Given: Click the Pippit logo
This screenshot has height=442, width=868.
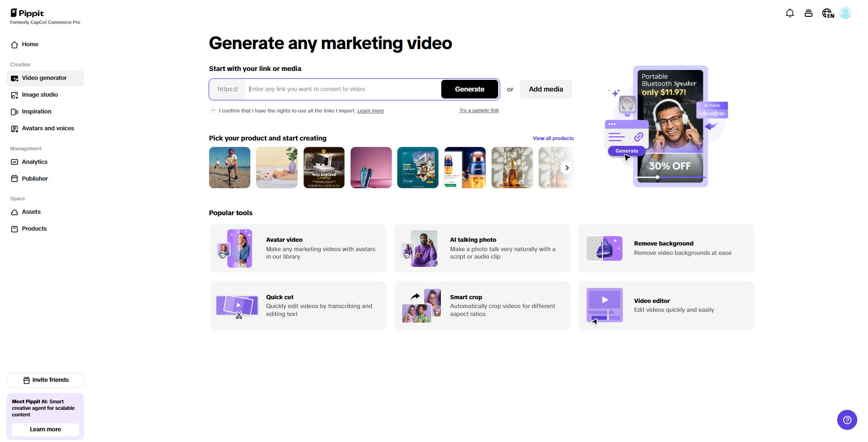Looking at the screenshot, I should tap(27, 13).
